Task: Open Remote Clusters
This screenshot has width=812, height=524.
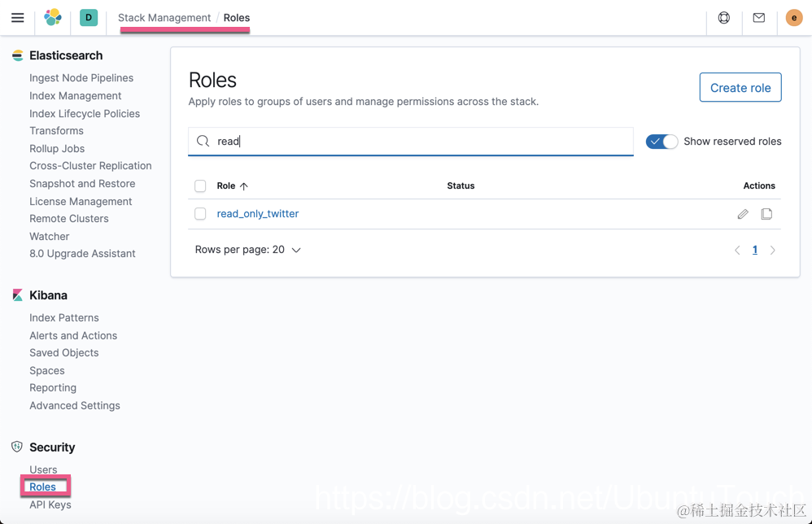Action: (69, 219)
